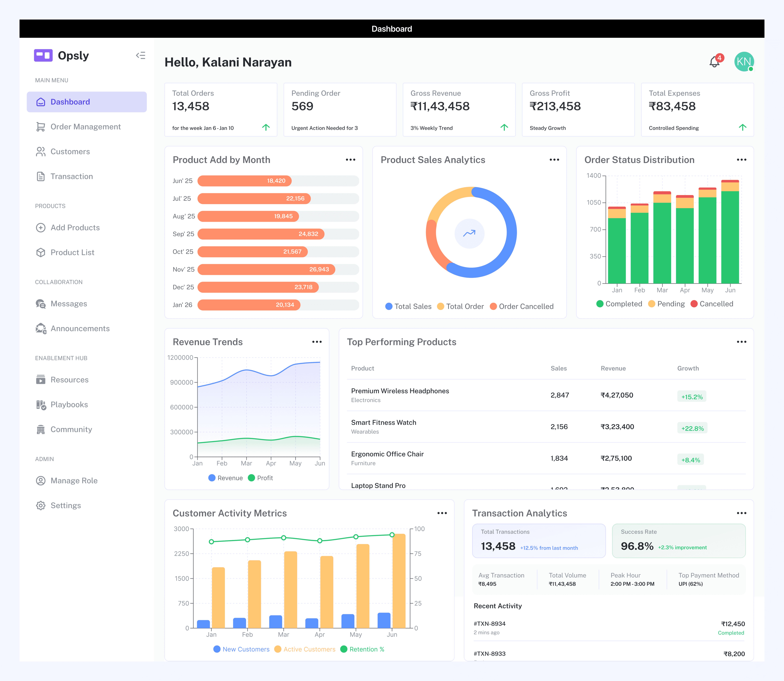784x681 pixels.
Task: Go to Customers in the main menu
Action: [70, 152]
